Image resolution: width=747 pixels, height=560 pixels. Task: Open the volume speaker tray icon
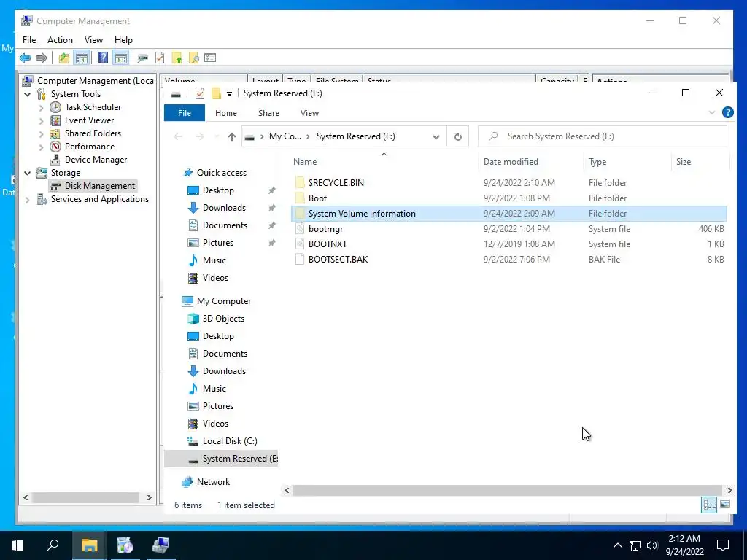coord(652,545)
